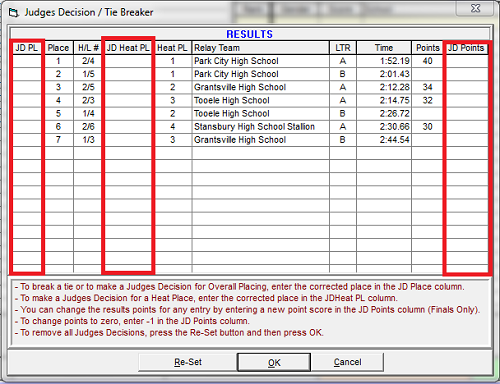Viewport: 500px width, 384px height.
Task: Select JD Points cell for Grantsville B row
Action: click(x=467, y=140)
